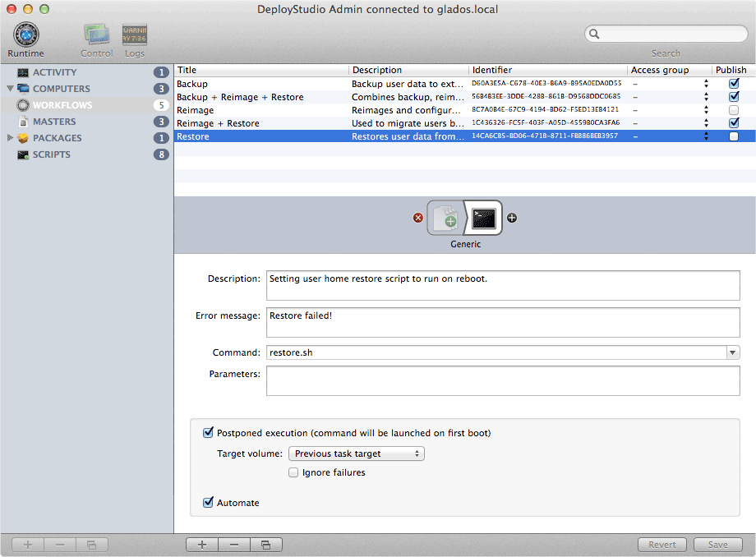This screenshot has width=756, height=557.
Task: Change access group stepper for Backup workflow
Action: coord(706,84)
